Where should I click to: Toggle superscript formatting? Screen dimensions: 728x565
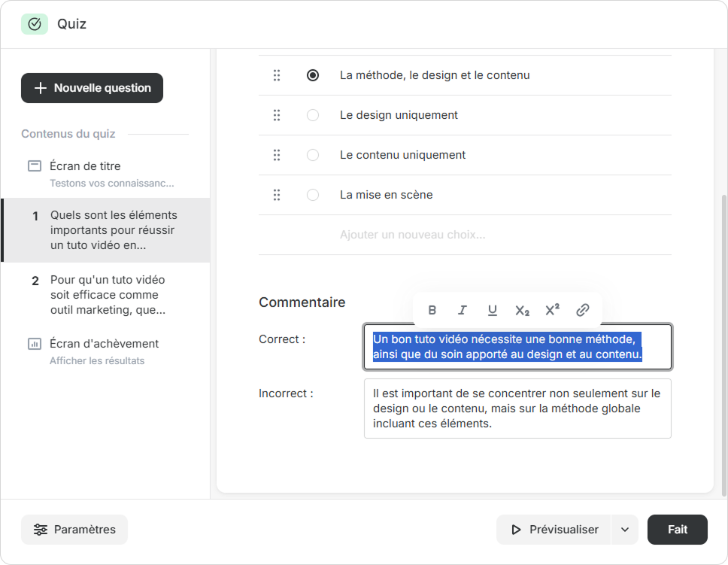[552, 310]
